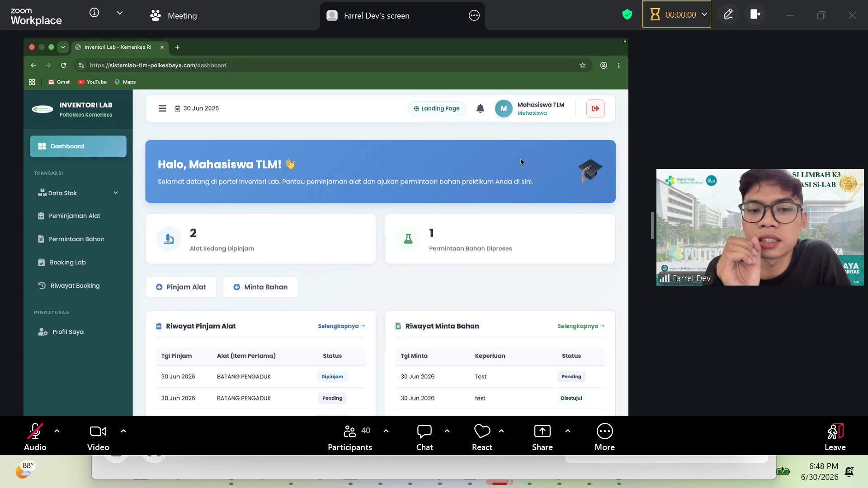The image size is (868, 488).
Task: Open the Zoom annotate pencil icon
Action: click(728, 14)
